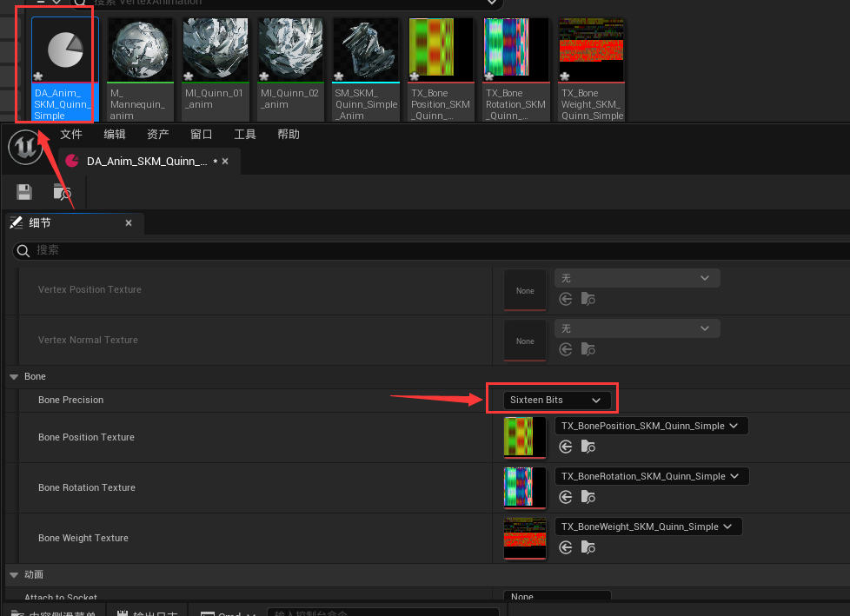This screenshot has width=850, height=616.
Task: Open the Bone Precision Sixteen Bits dropdown
Action: [x=557, y=400]
